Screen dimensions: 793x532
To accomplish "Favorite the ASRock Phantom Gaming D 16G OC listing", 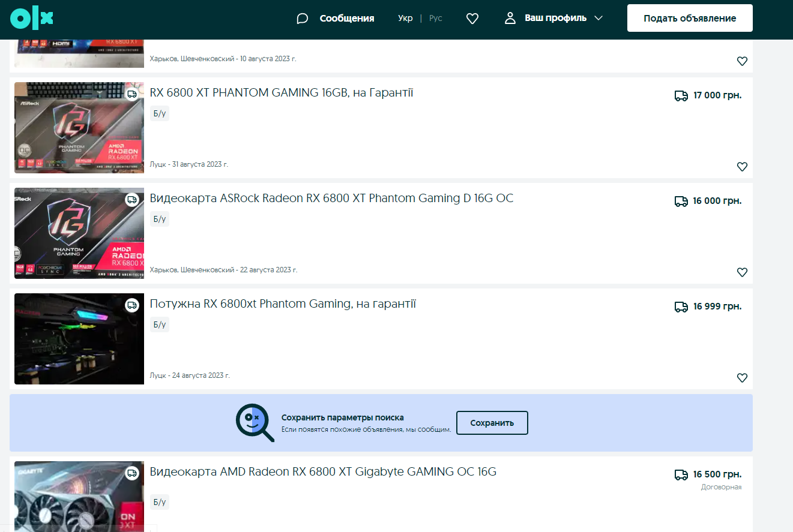I will (x=742, y=272).
